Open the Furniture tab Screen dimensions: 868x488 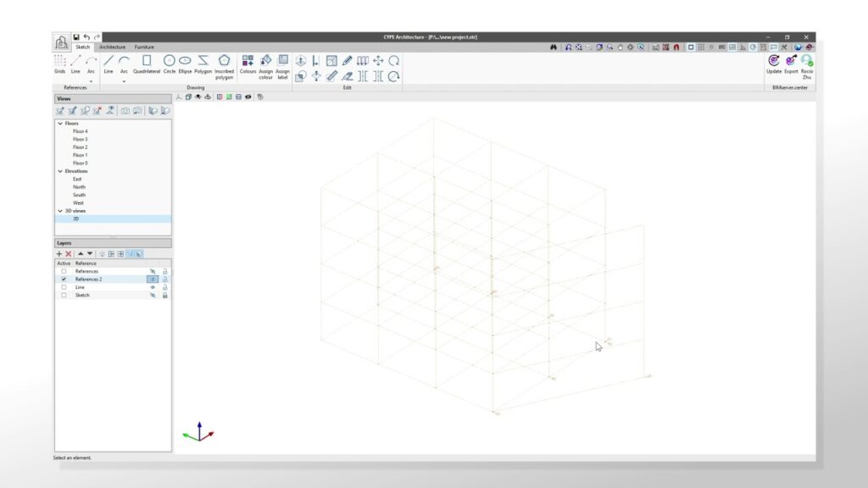coord(144,47)
